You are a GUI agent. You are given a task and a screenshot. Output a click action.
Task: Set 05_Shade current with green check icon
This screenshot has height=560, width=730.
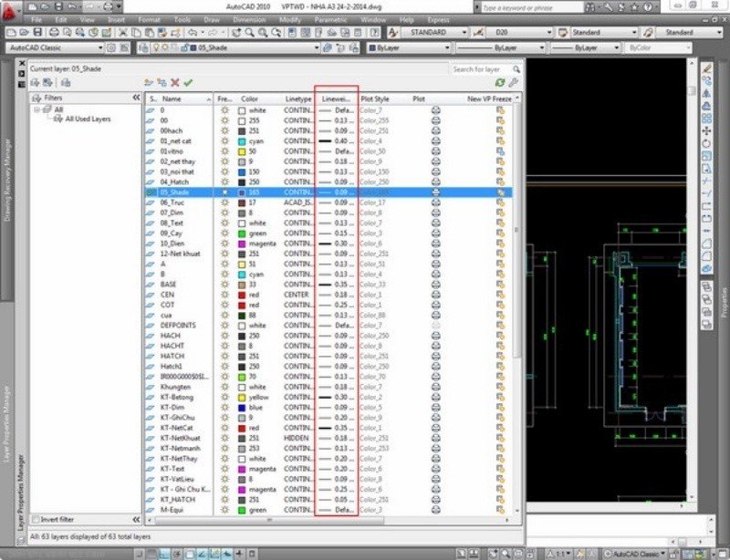click(189, 82)
